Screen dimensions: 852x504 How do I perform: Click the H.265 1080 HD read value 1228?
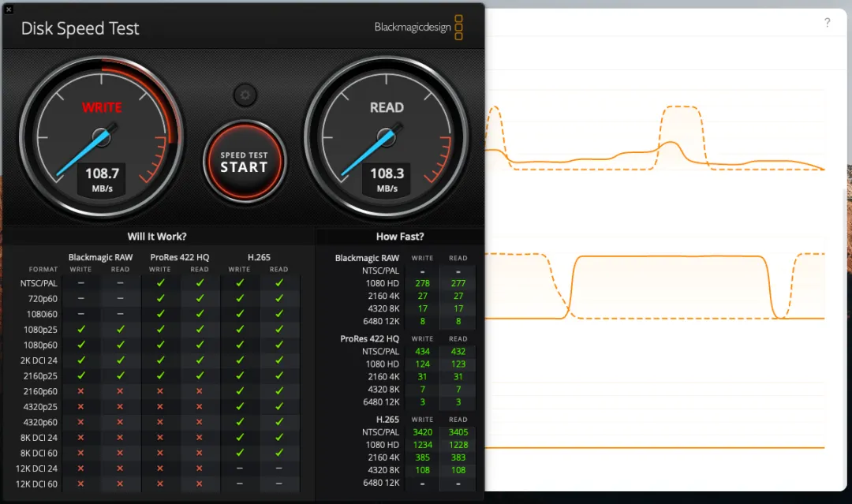tap(458, 445)
